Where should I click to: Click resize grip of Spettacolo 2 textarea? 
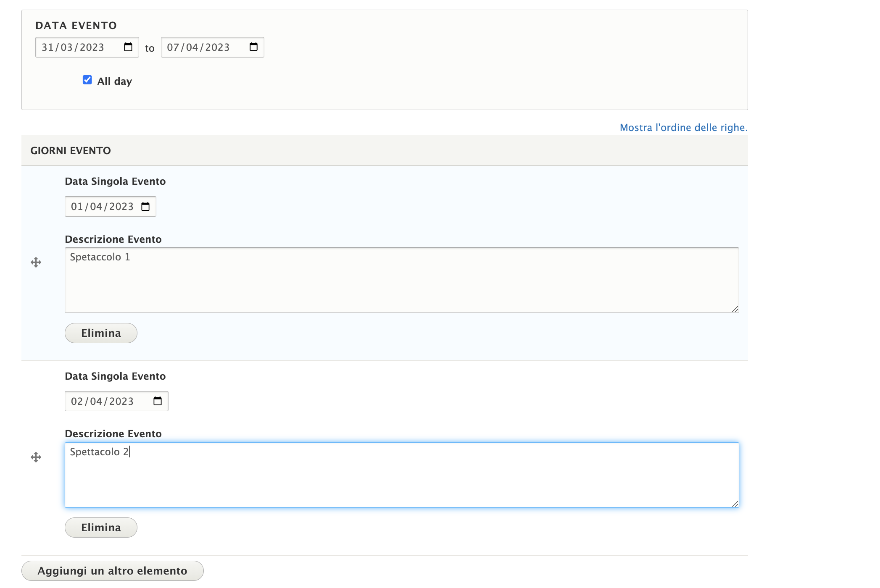pyautogui.click(x=735, y=504)
